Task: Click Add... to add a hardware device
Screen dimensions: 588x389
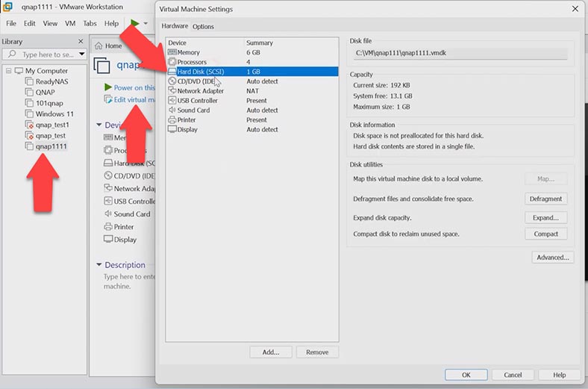Action: [x=271, y=352]
